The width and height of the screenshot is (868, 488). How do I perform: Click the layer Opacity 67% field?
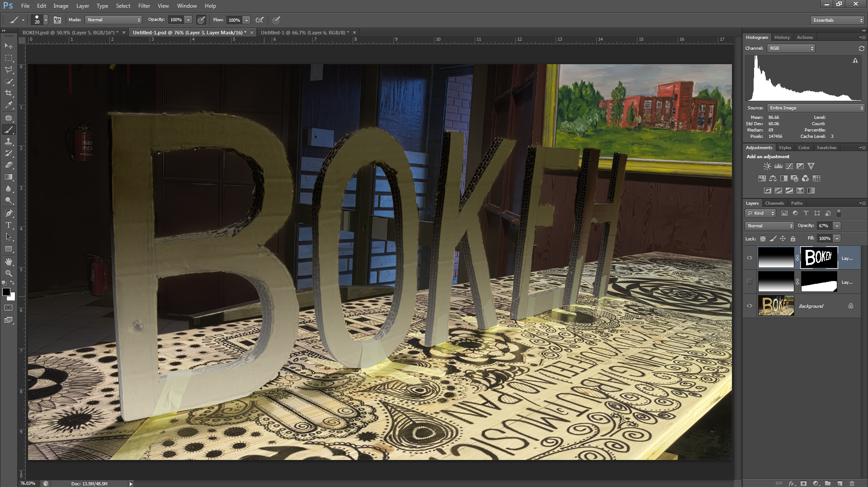824,226
